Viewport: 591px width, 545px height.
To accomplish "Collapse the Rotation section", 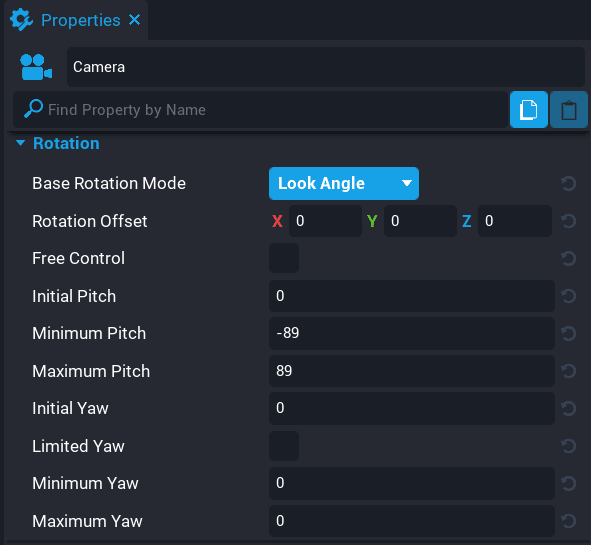I will pyautogui.click(x=20, y=143).
